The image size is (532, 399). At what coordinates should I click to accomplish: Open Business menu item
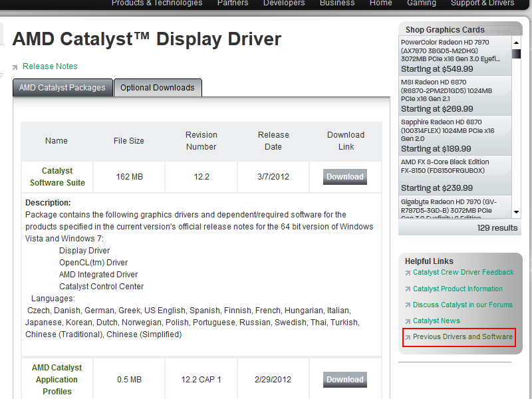pos(337,3)
